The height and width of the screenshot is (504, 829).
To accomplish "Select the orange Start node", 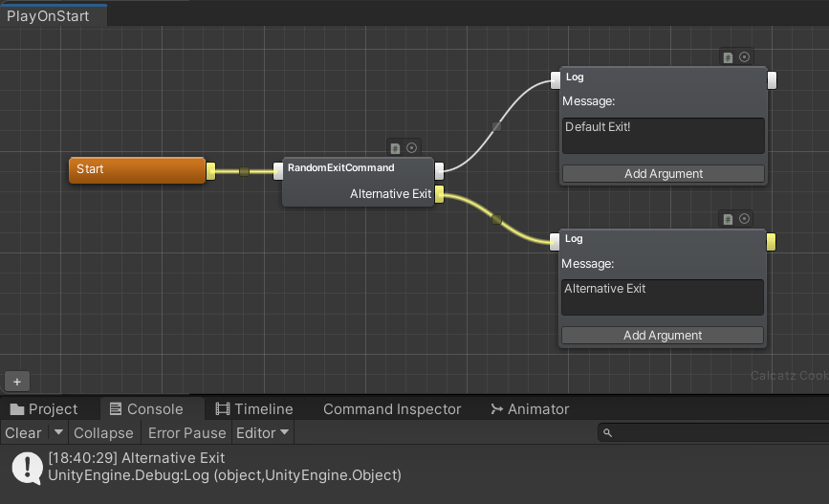I will point(137,170).
